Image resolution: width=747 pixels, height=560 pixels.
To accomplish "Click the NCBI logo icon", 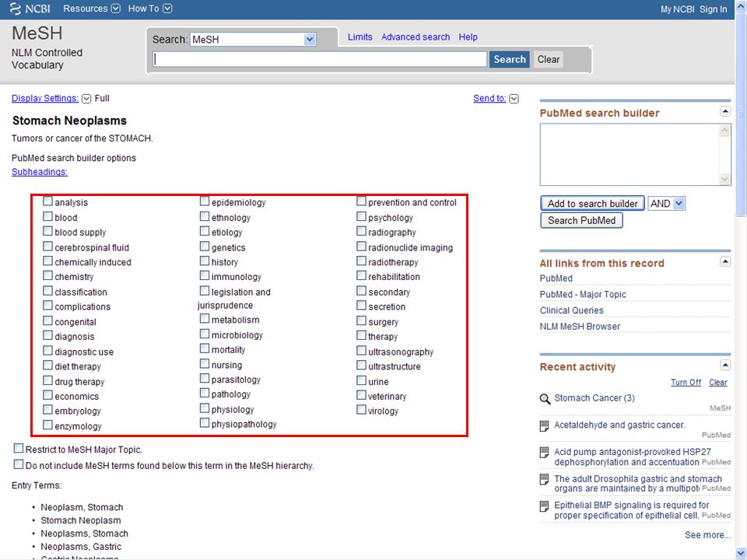I will coord(16,9).
